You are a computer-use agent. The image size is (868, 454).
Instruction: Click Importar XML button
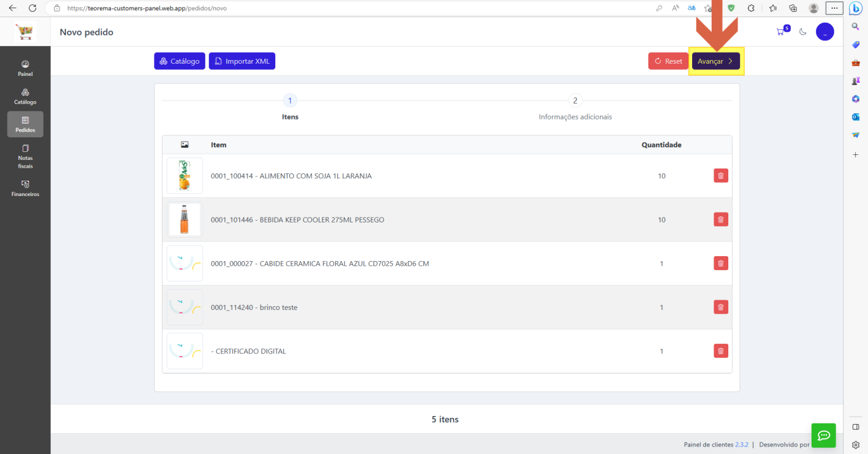[242, 61]
